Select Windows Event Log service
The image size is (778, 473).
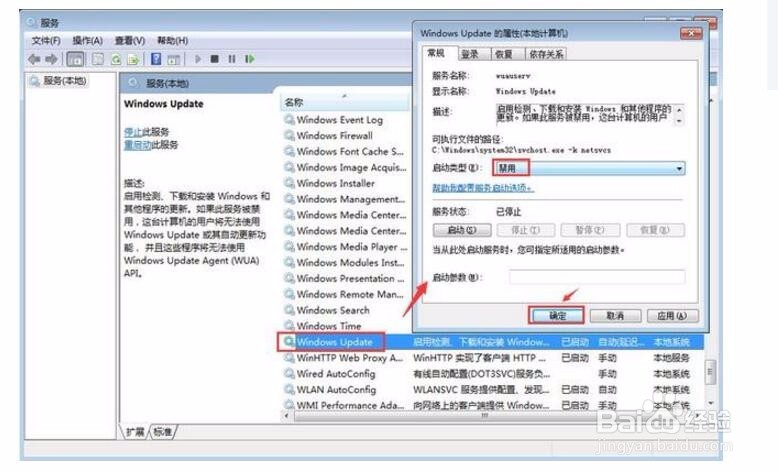[339, 120]
